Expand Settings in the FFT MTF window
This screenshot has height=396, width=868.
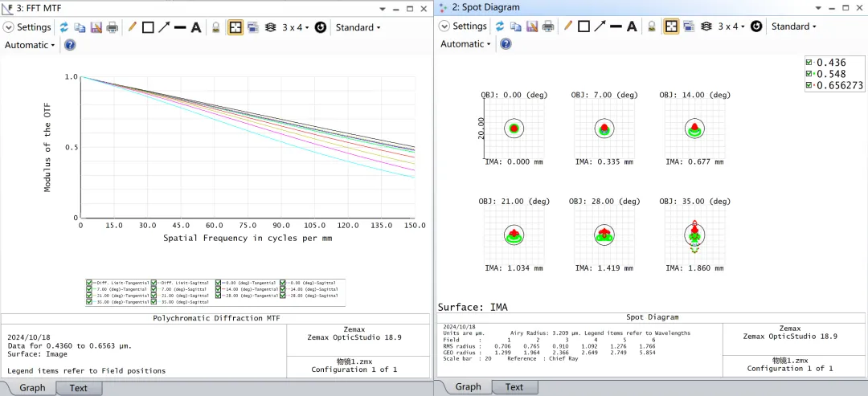(x=28, y=27)
